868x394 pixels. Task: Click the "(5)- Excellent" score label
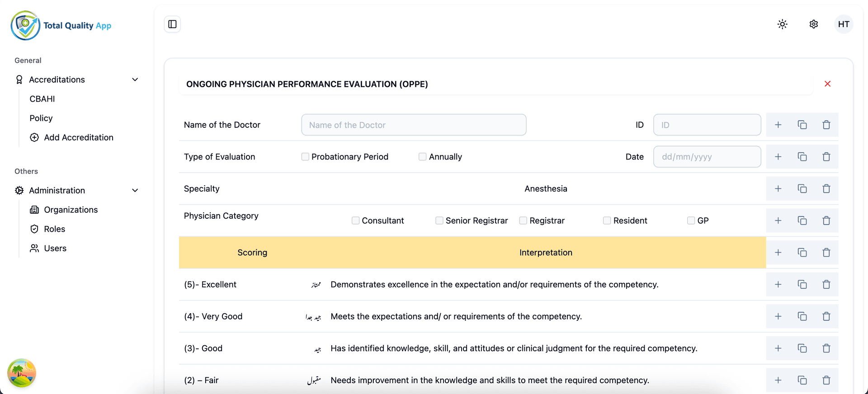210,284
